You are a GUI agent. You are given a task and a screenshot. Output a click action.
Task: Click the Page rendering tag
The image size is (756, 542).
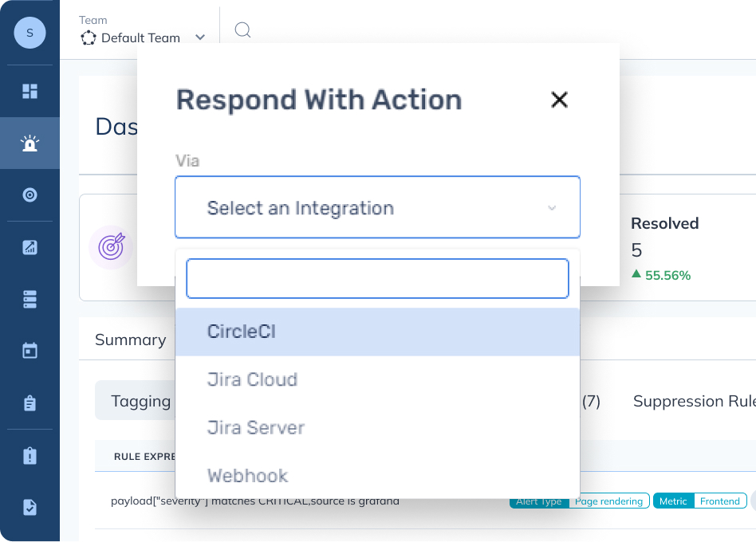pos(609,501)
